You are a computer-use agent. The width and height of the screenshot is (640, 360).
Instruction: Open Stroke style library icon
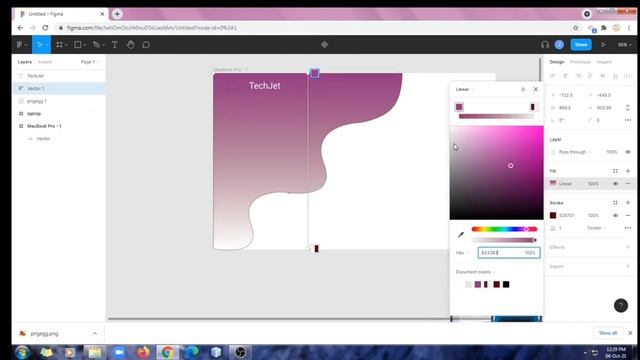tap(615, 202)
